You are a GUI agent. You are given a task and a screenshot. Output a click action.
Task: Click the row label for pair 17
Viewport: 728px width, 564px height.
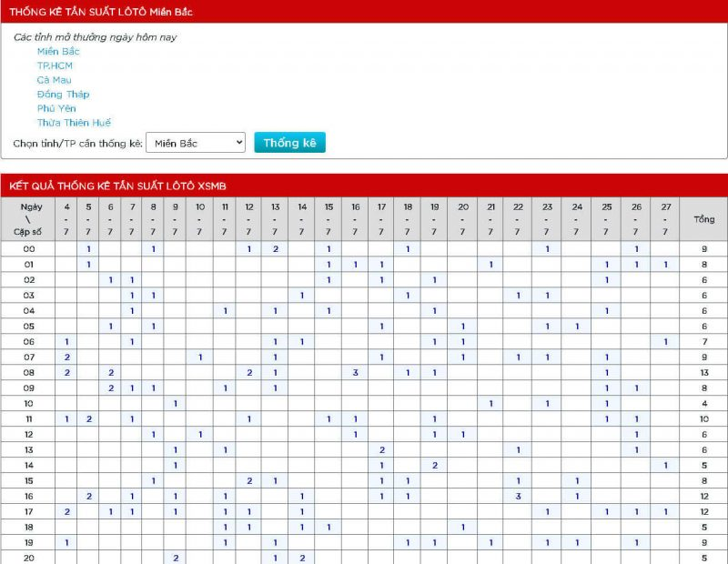(28, 511)
